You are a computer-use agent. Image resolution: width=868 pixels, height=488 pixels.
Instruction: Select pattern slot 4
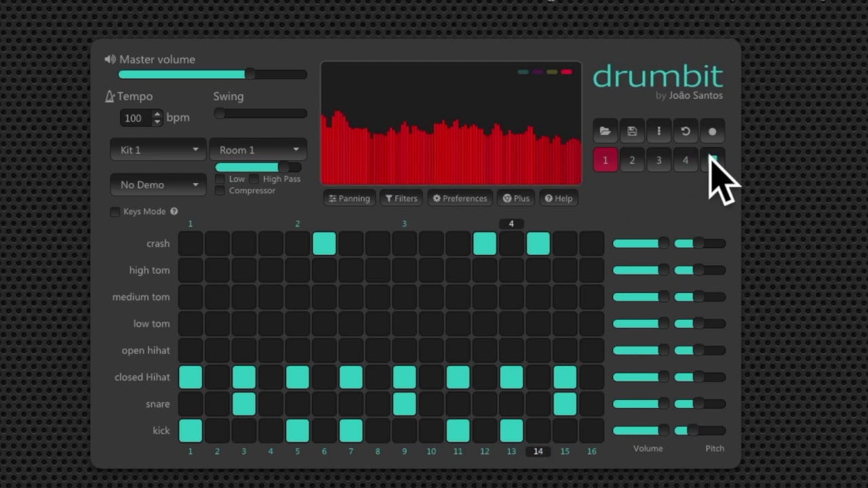click(686, 160)
